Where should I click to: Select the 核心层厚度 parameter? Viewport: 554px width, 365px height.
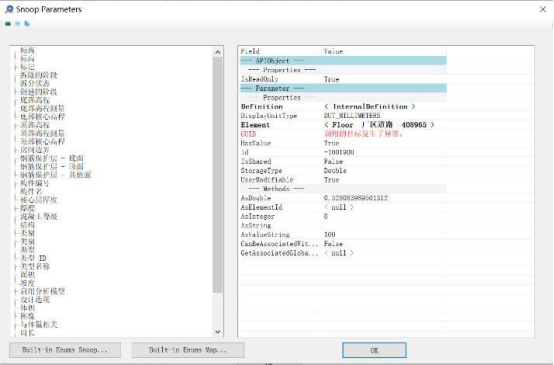[x=39, y=200]
